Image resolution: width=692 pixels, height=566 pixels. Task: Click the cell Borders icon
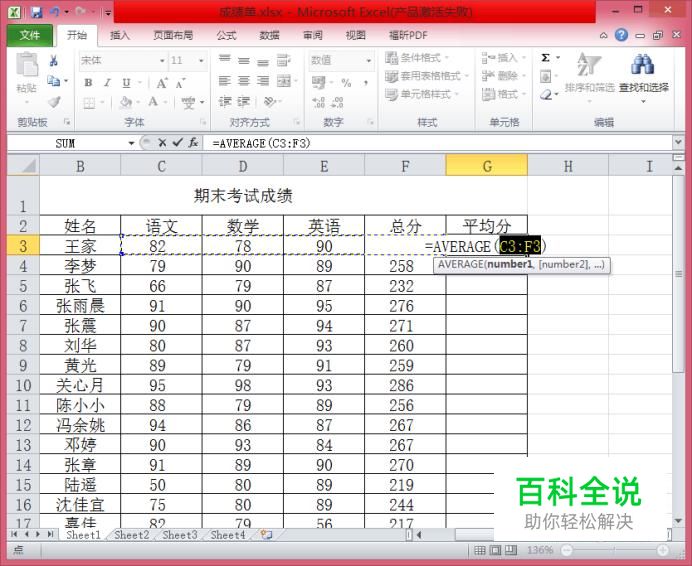pyautogui.click(x=89, y=103)
